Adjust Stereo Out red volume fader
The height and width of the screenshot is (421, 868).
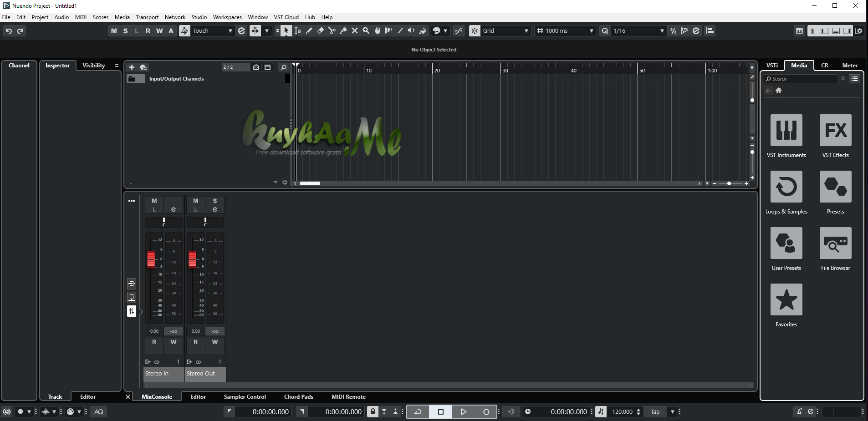(193, 259)
